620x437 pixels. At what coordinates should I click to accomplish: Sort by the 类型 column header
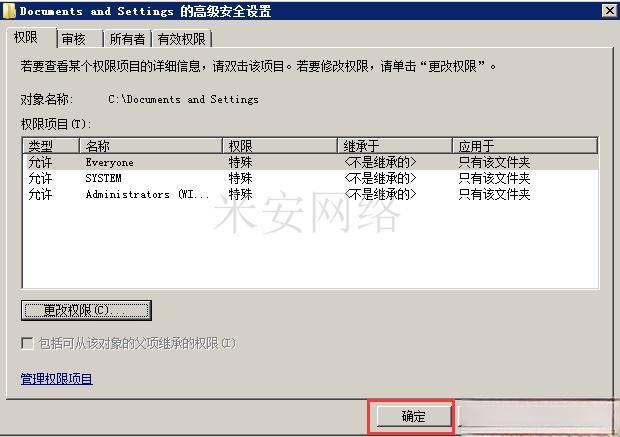tap(51, 146)
